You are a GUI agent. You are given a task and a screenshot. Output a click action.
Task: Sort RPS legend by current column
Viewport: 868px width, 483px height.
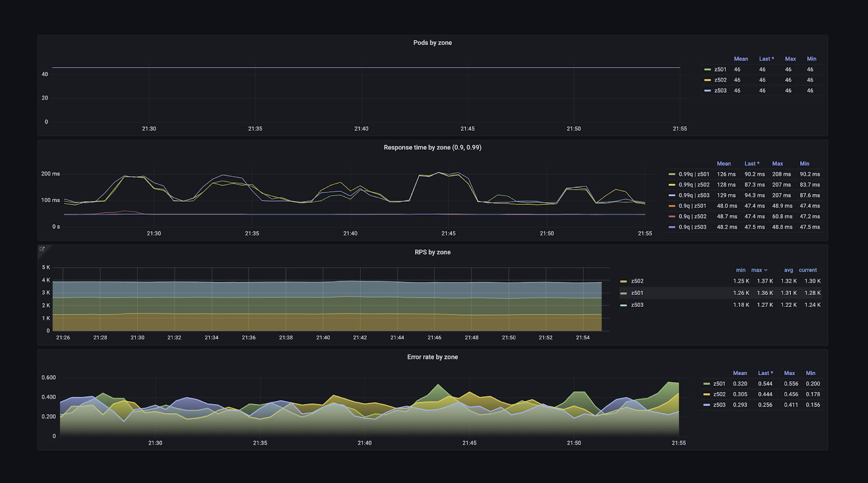(x=808, y=270)
